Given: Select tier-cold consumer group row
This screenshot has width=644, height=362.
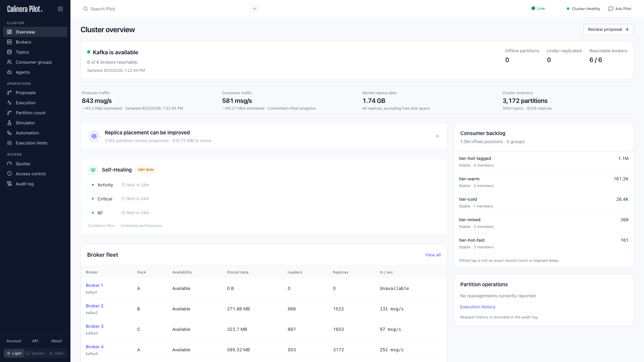Looking at the screenshot, I should (x=543, y=202).
